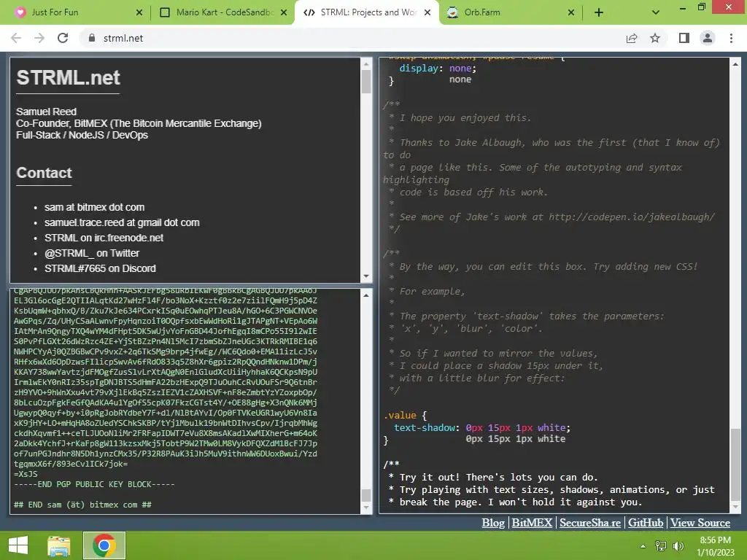Open the volume tray icon
The image size is (747, 560).
(678, 545)
